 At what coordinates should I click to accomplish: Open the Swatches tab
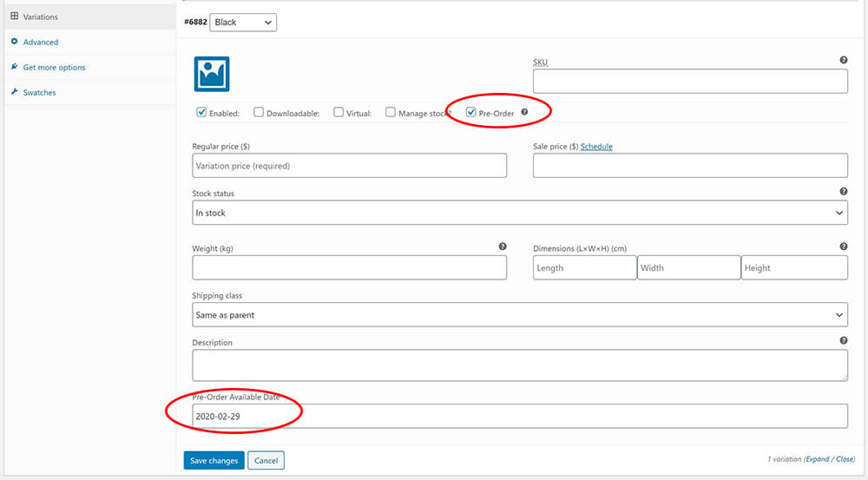pos(39,92)
